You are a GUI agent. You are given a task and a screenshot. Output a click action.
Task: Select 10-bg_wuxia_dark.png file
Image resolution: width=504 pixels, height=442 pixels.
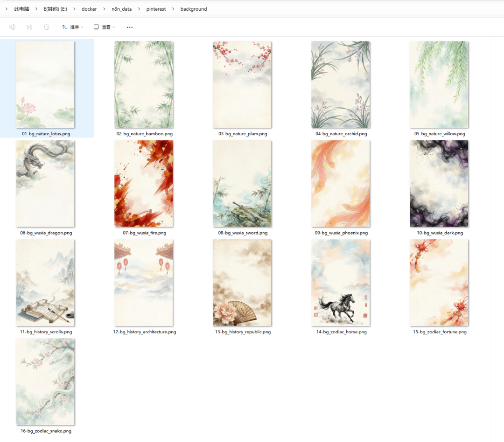point(439,184)
